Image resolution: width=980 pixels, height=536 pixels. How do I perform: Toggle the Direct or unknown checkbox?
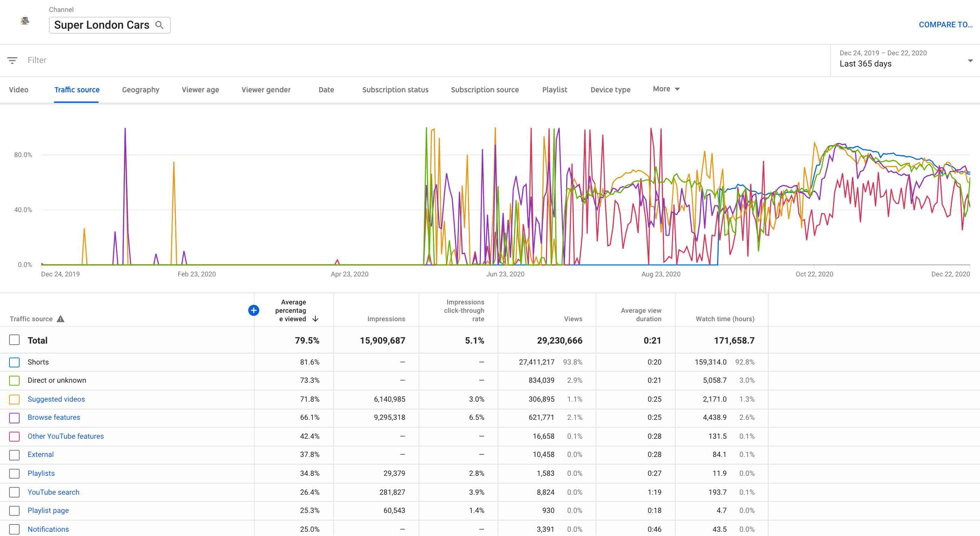point(14,380)
